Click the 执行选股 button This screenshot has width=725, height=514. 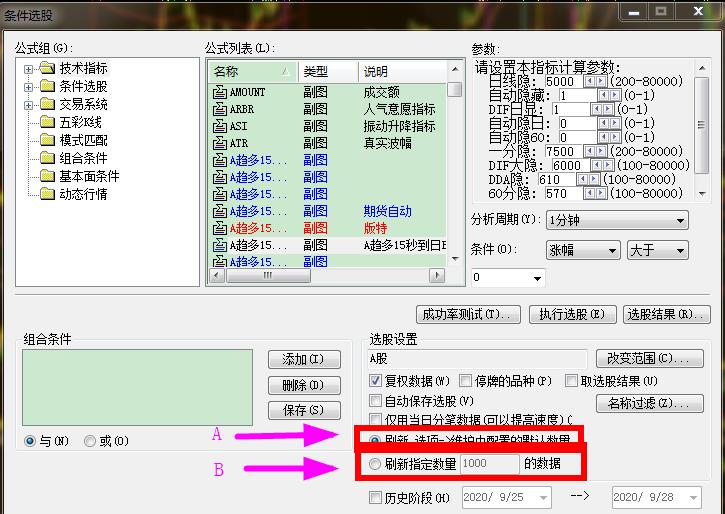click(569, 314)
